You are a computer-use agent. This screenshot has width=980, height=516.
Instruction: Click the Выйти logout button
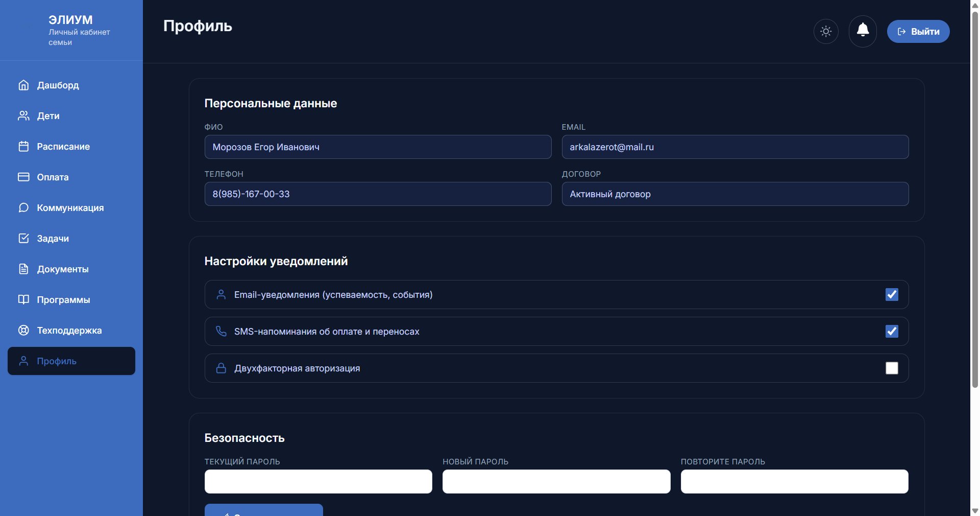(x=918, y=32)
